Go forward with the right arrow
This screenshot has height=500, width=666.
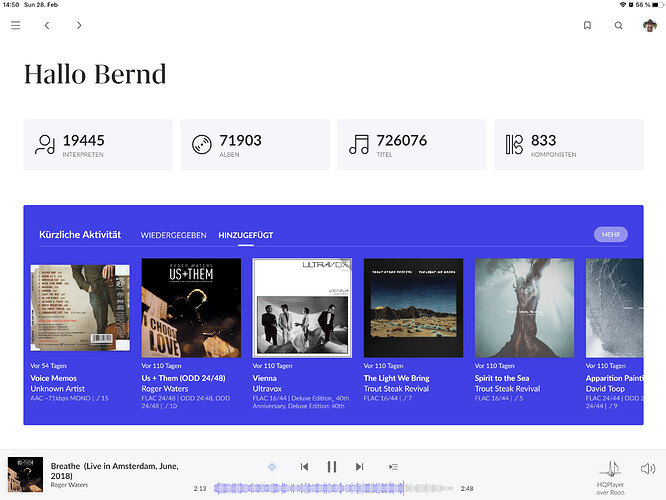79,25
